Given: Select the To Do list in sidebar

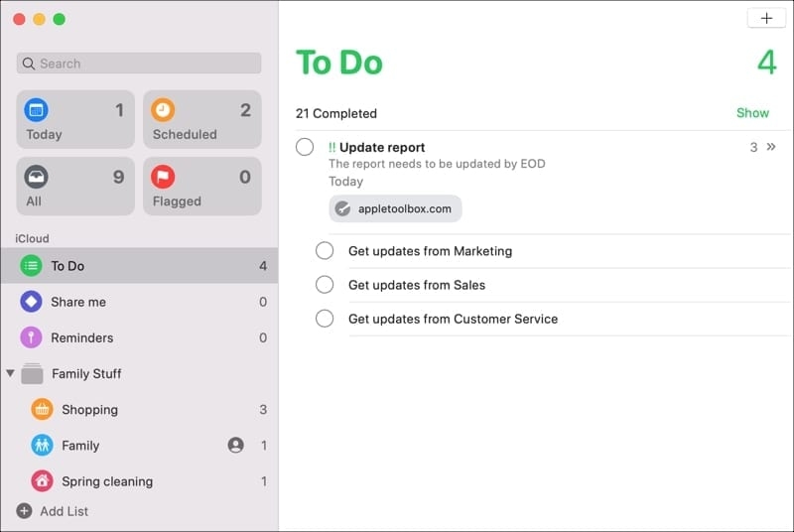Looking at the screenshot, I should (x=139, y=266).
